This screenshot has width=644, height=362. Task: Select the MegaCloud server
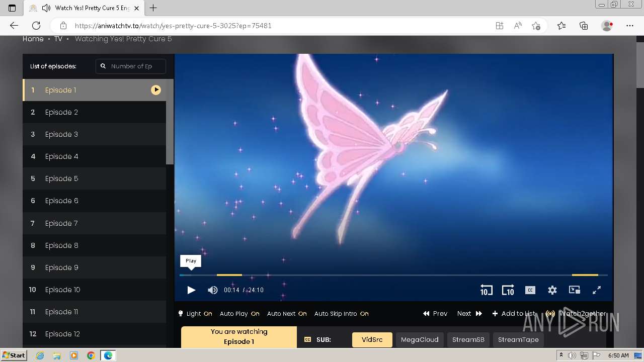tap(420, 340)
